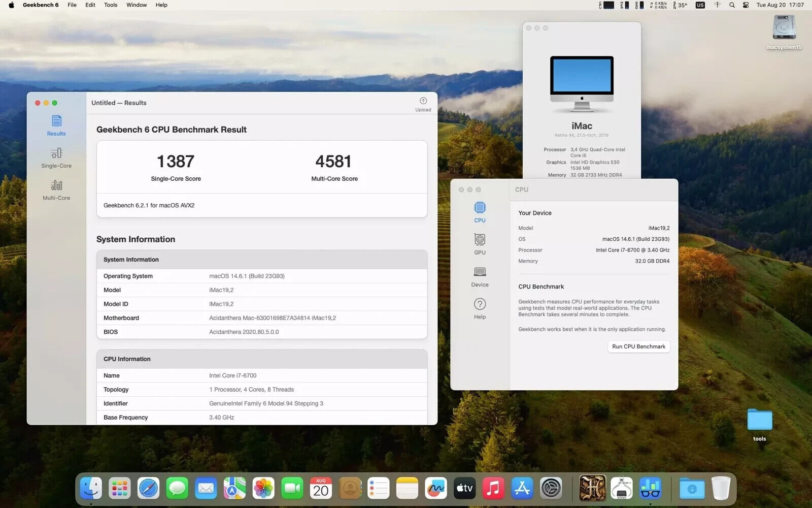Open the Trash in the dock

[721, 489]
